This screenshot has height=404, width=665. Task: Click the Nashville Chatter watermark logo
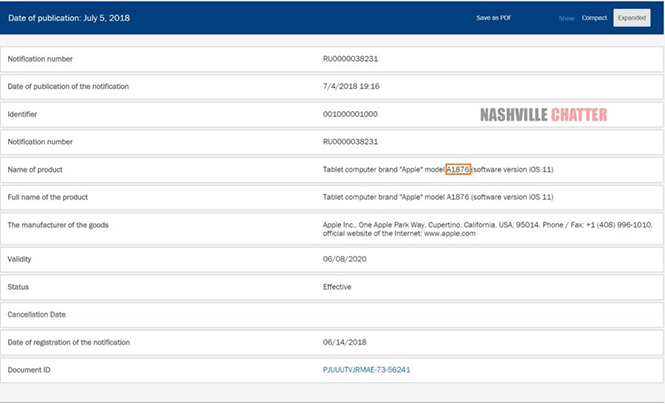(x=543, y=115)
